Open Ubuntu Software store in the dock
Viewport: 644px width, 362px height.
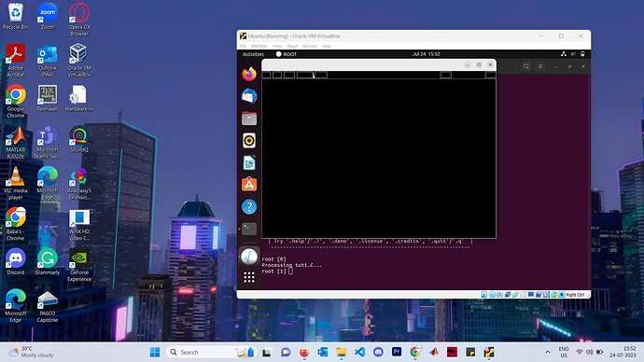249,185
